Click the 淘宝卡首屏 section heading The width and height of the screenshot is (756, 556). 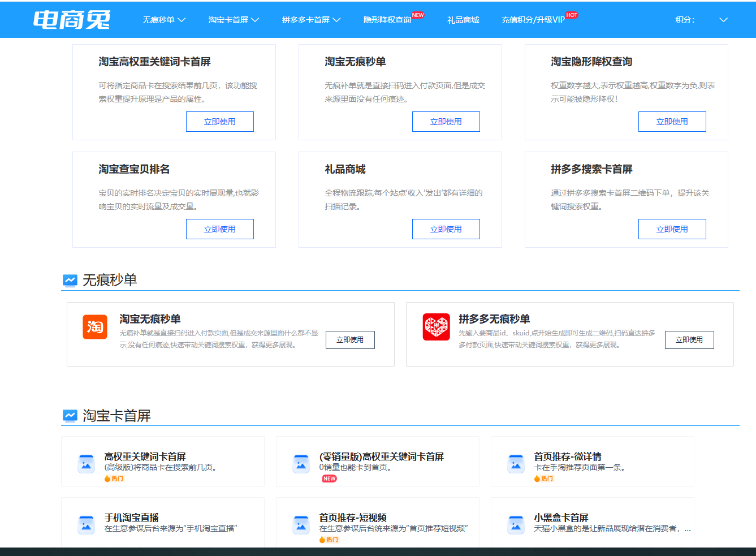pos(116,416)
